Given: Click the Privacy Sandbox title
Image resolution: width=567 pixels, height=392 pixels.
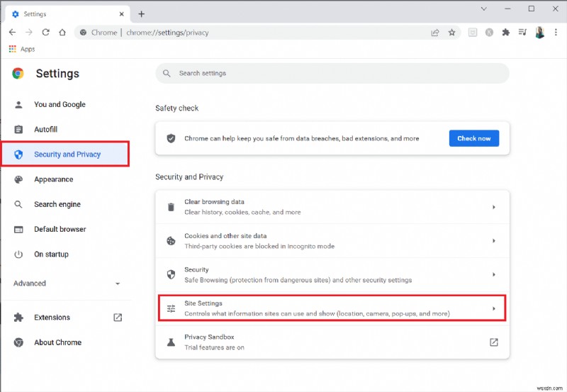Looking at the screenshot, I should coord(209,337).
